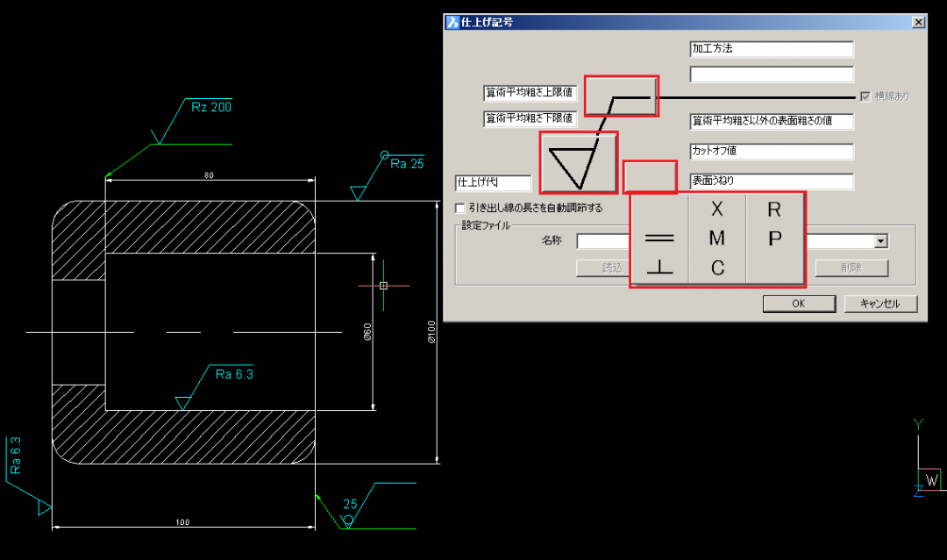Enable 引き出し線の長さを自動調節する checkbox

coord(460,209)
